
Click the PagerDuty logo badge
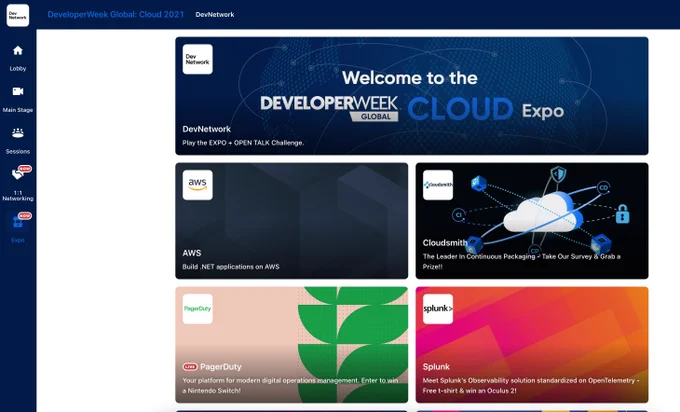pos(198,309)
